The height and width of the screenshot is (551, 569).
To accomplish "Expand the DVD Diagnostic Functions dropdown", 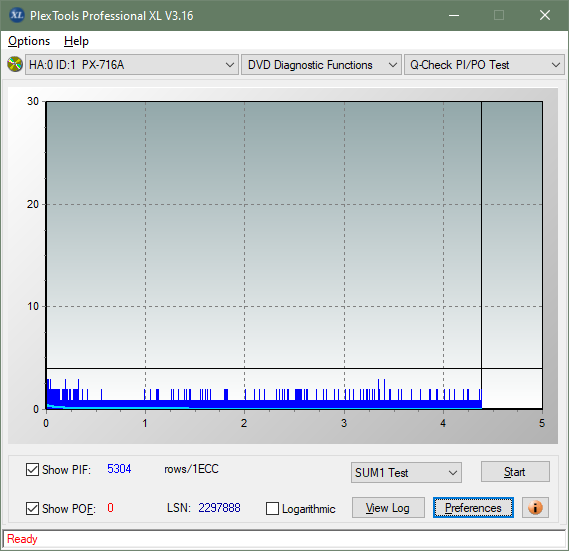I will click(321, 65).
